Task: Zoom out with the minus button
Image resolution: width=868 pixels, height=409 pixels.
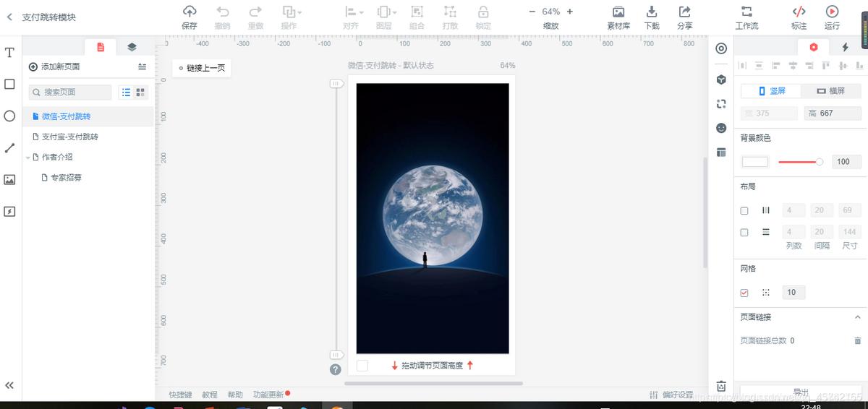Action: (532, 12)
